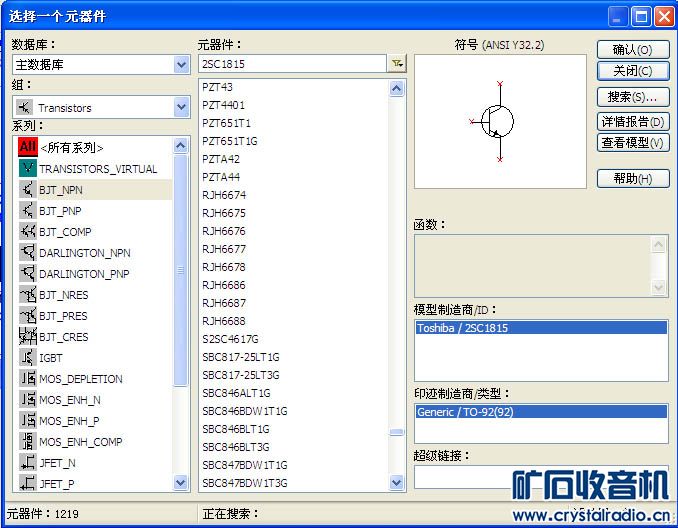The height and width of the screenshot is (528, 678).
Task: Click the 关闭(C) close button
Action: tap(633, 70)
